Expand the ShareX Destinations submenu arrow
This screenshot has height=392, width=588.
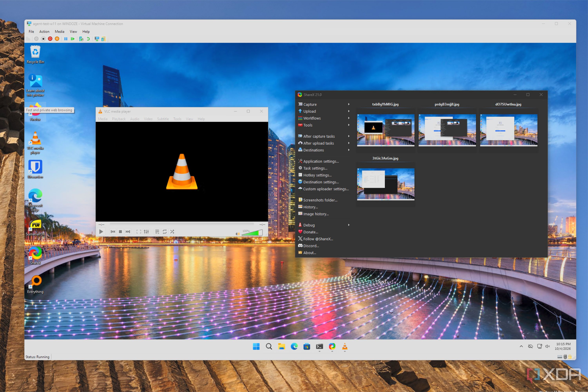pos(349,150)
